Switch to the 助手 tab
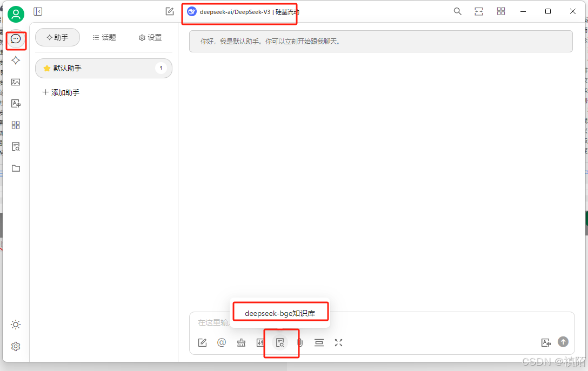The height and width of the screenshot is (371, 588). click(57, 37)
